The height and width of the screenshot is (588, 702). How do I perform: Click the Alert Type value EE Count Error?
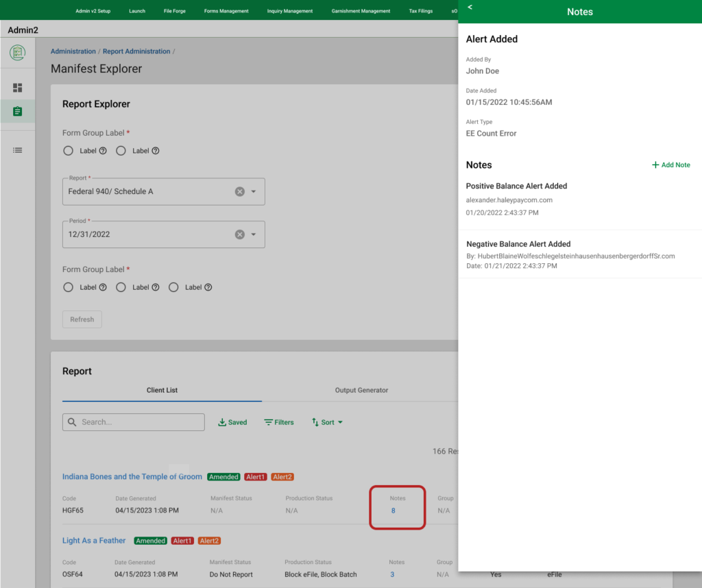(x=491, y=134)
